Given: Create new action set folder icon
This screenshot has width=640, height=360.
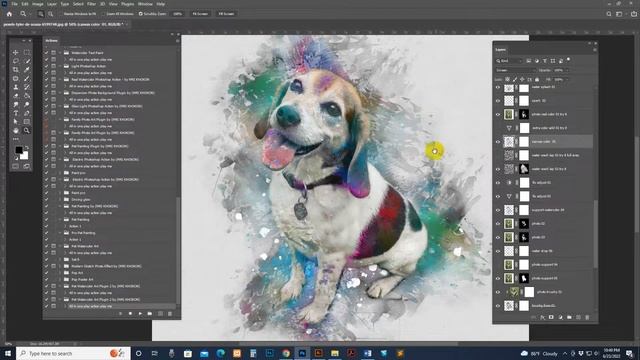Looking at the screenshot, I should pyautogui.click(x=150, y=313).
